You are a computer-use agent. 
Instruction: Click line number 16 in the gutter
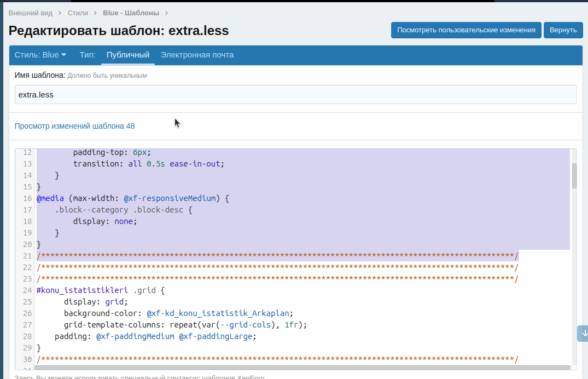click(x=27, y=198)
